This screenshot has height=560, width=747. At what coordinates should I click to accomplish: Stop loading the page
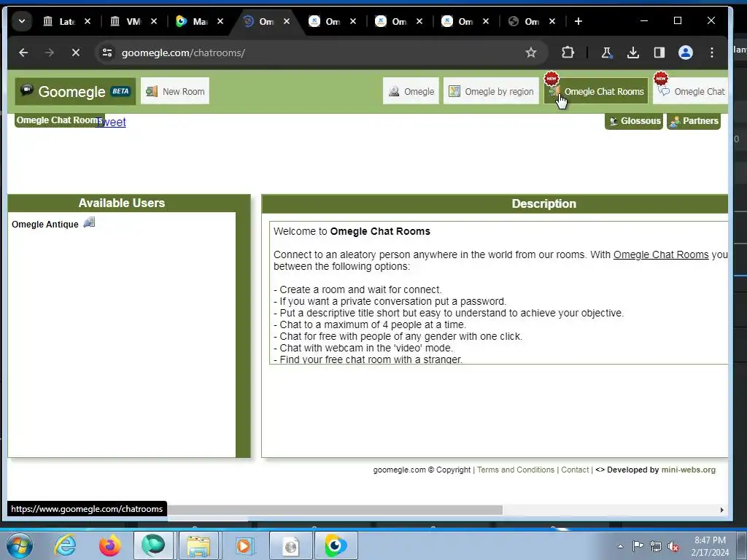tap(76, 52)
